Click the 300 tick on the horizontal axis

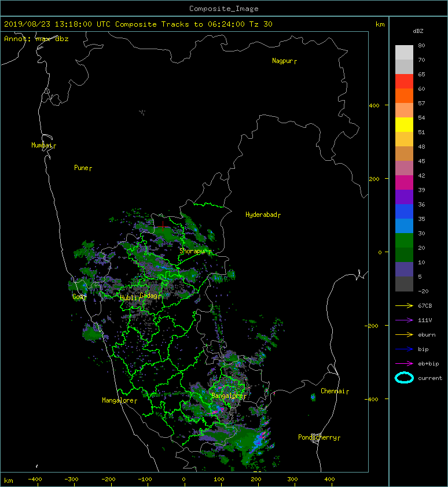292,479
